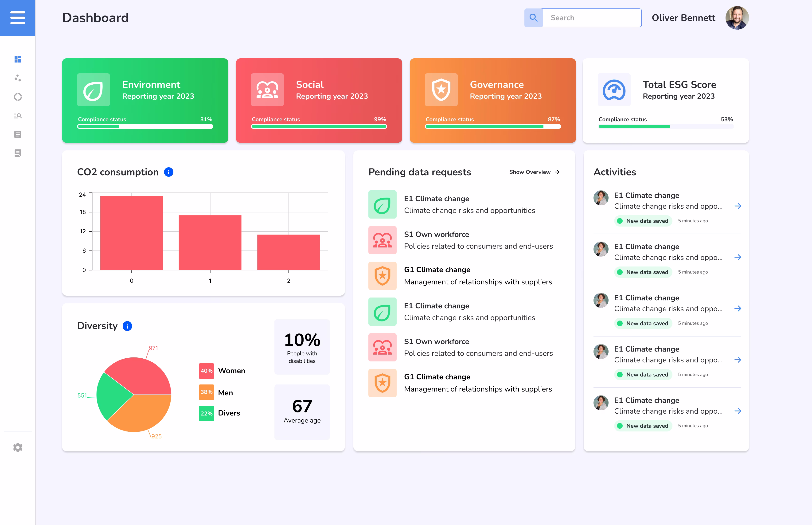This screenshot has width=812, height=525.
Task: Select the search list icon in the sidebar
Action: point(18,116)
